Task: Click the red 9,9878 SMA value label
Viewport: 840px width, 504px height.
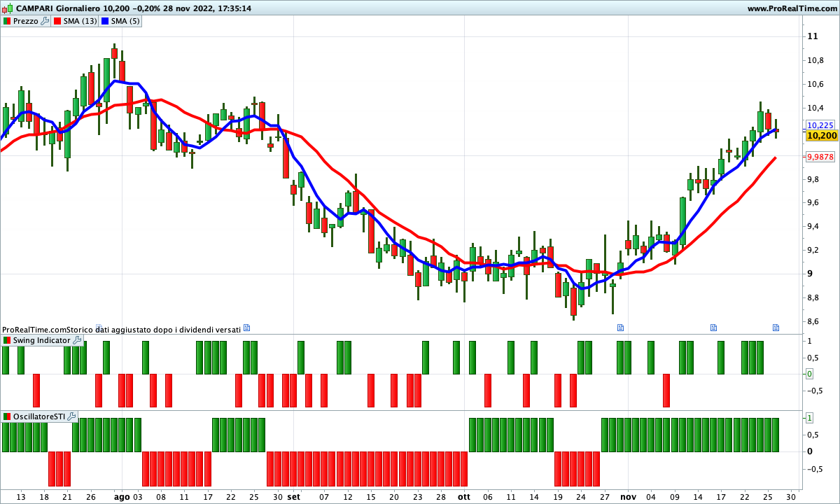Action: [820, 157]
